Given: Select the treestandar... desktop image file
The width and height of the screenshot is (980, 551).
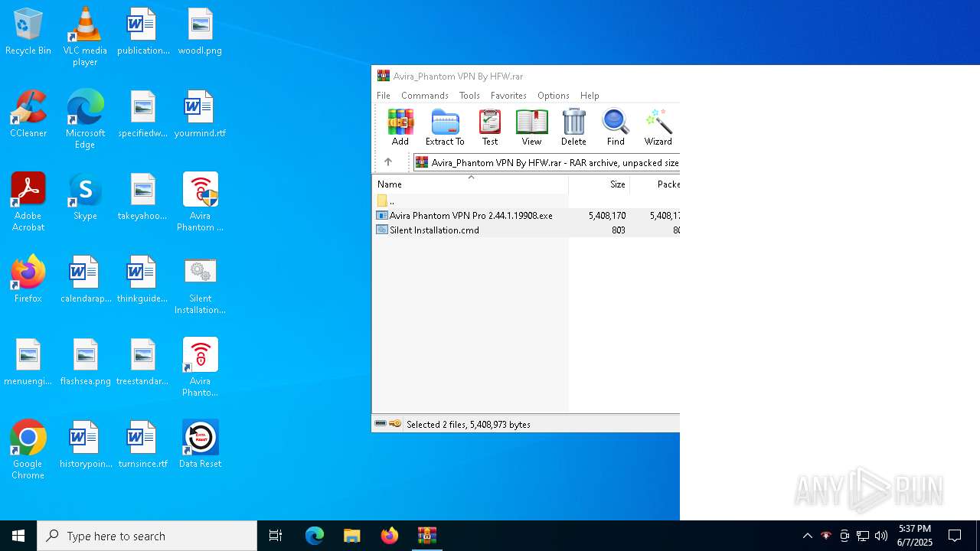Looking at the screenshot, I should (142, 362).
